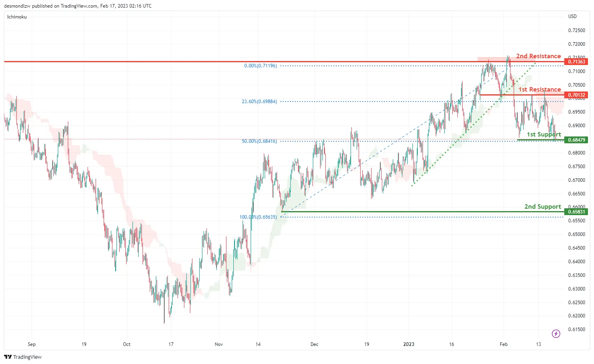594x364 pixels.
Task: Click the red 0.70132 price tag
Action: click(x=576, y=95)
